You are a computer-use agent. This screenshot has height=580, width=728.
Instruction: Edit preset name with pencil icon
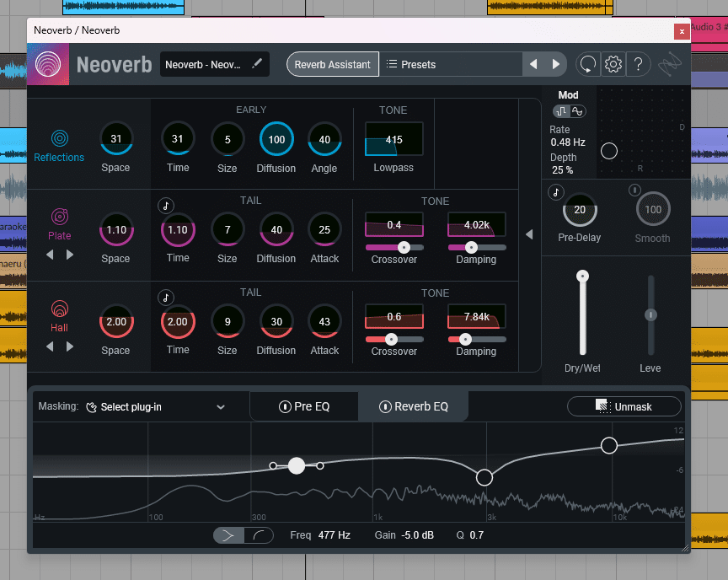[257, 63]
